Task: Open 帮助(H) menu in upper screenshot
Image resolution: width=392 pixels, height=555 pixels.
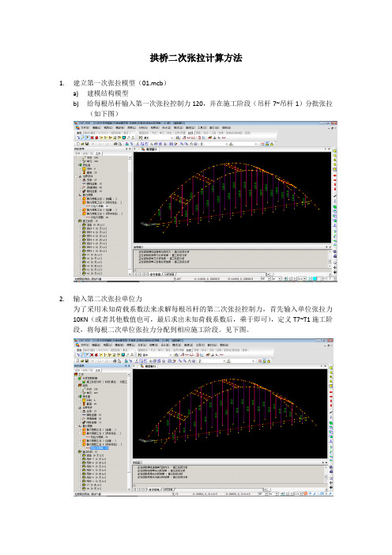Action: click(224, 127)
